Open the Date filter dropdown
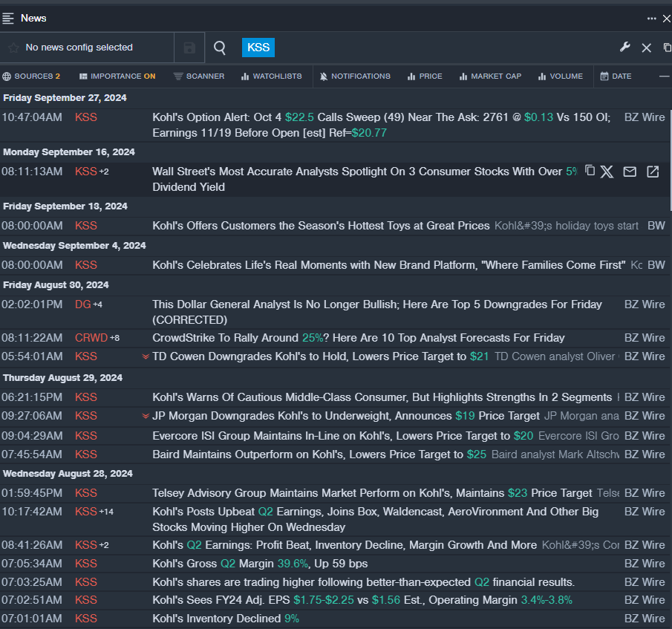The image size is (672, 629). point(616,76)
